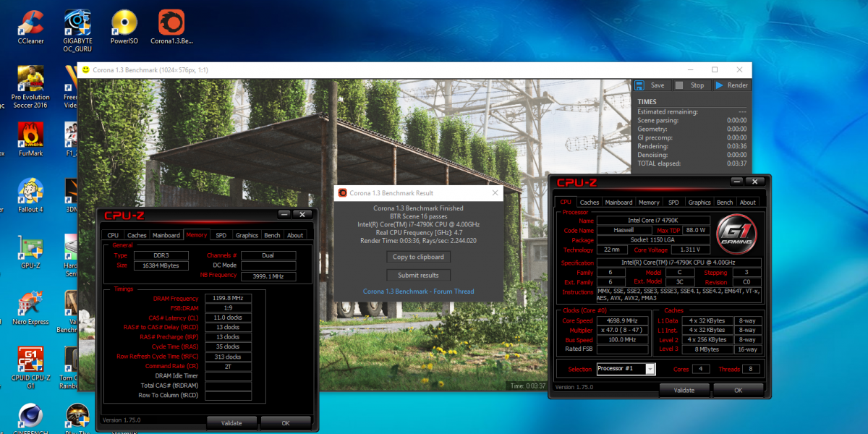The width and height of the screenshot is (868, 434).
Task: Open the Pro Evolution Soccer 2016 shortcut
Action: click(x=30, y=87)
